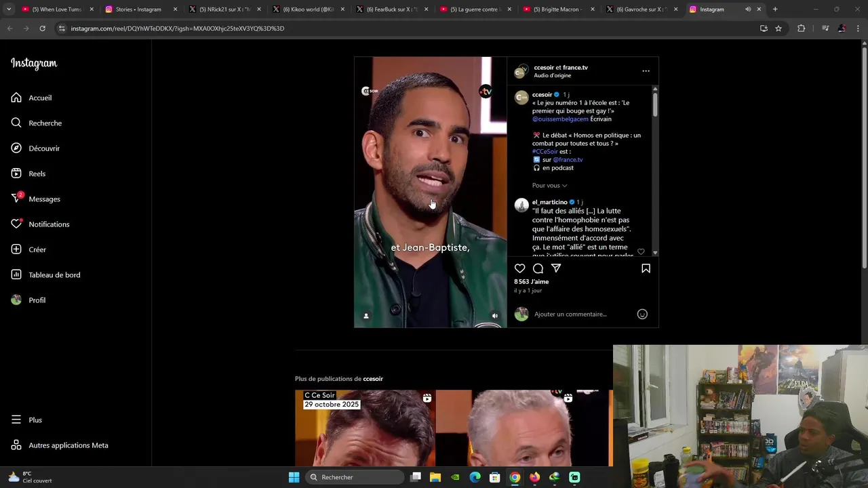868x488 pixels.
Task: Show tagged people icon on video
Action: click(366, 316)
